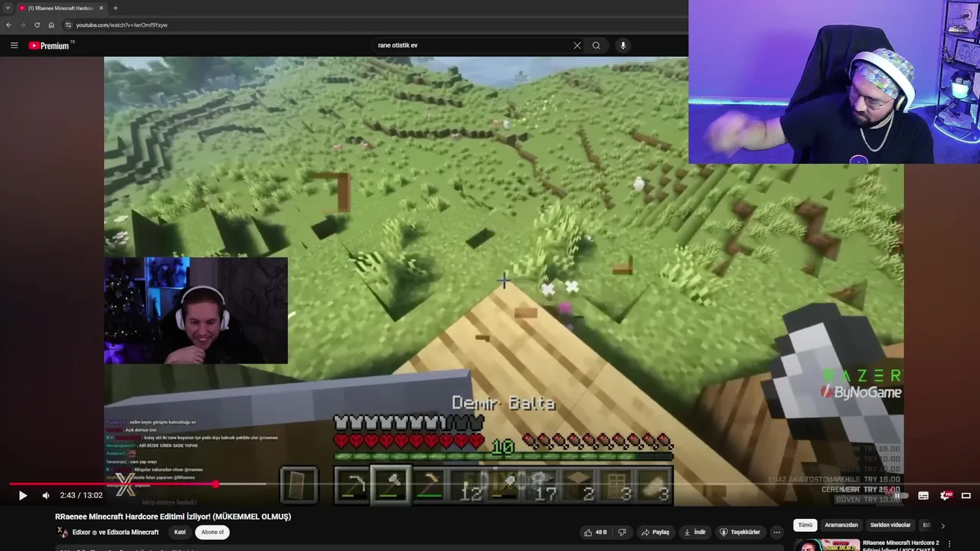The height and width of the screenshot is (551, 980).
Task: Select the RRaenee Minecraft Hardcore tab
Action: (x=60, y=8)
